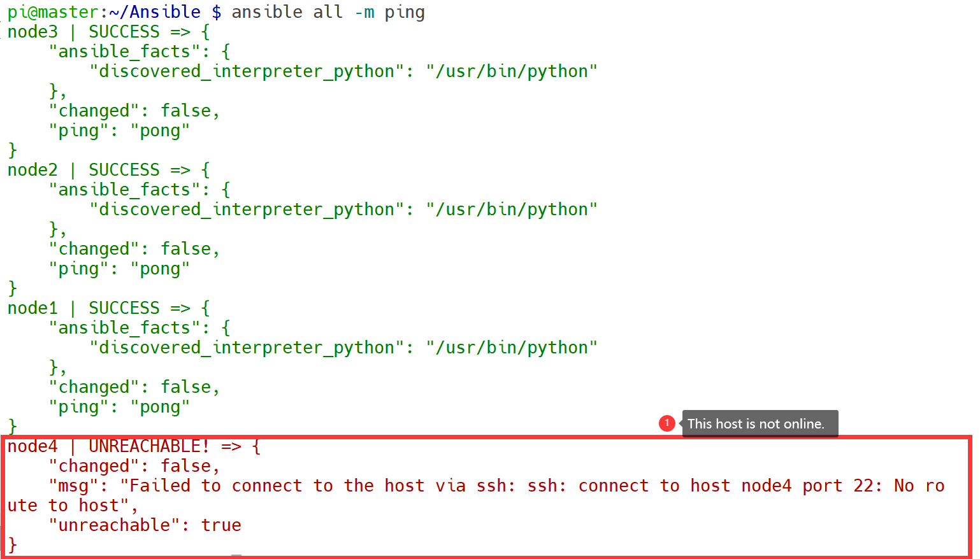Click the "unreachable": true line

145,525
